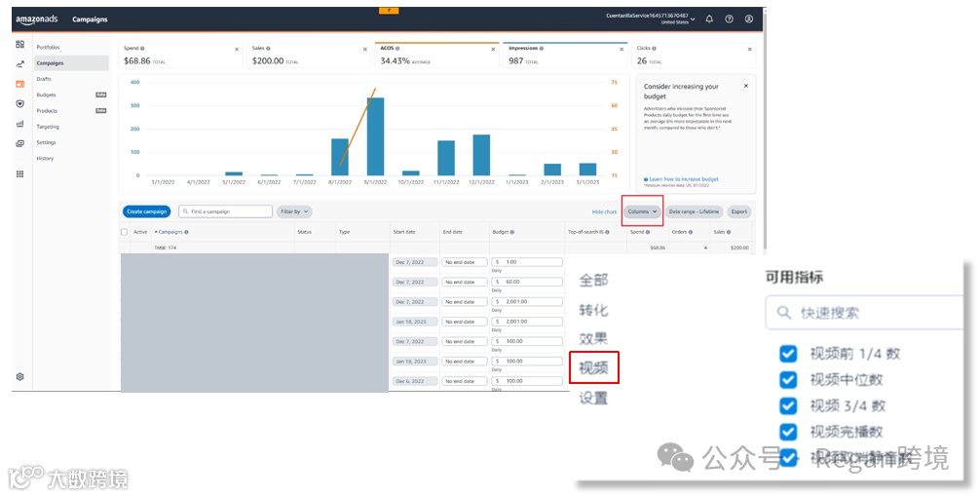Screen dimensions: 980x497
Task: Remove the Sales metric card with its X
Action: 365,49
